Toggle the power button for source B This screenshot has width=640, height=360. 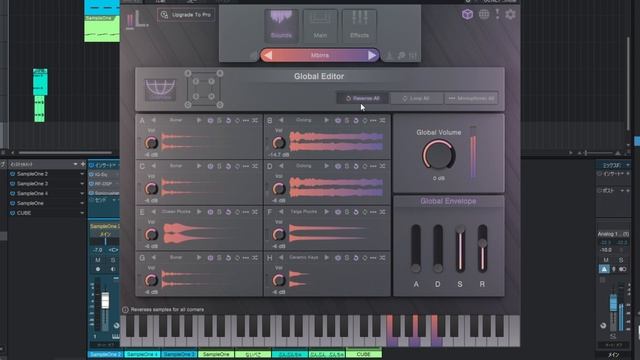point(338,120)
